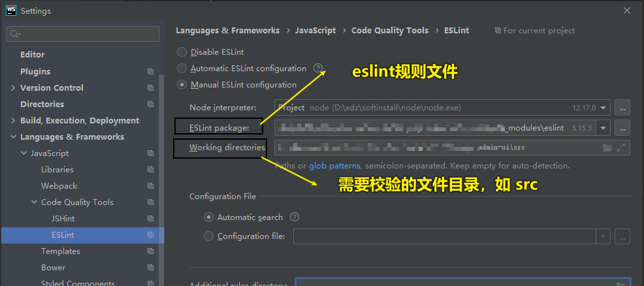The height and width of the screenshot is (286, 644).
Task: Click the help icon next to Automatic ESLint configuration
Action: pyautogui.click(x=318, y=68)
